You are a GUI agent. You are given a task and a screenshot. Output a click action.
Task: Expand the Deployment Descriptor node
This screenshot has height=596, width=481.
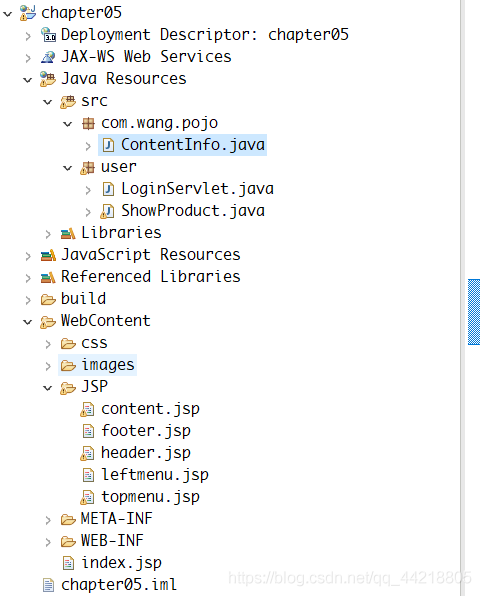click(x=28, y=36)
